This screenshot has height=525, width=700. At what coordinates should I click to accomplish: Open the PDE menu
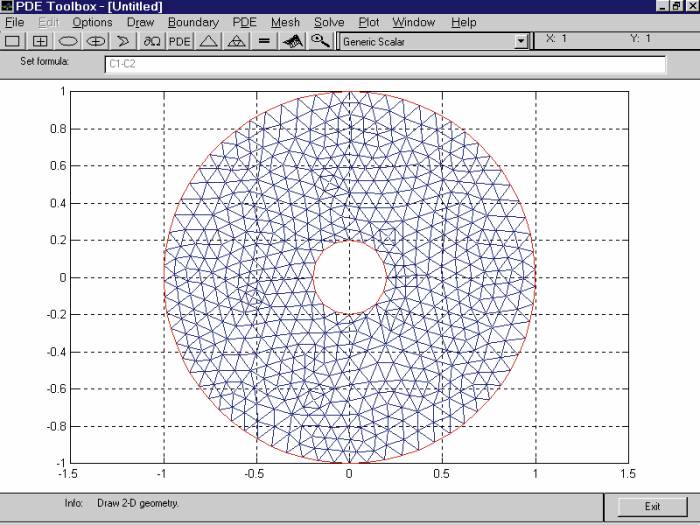244,22
